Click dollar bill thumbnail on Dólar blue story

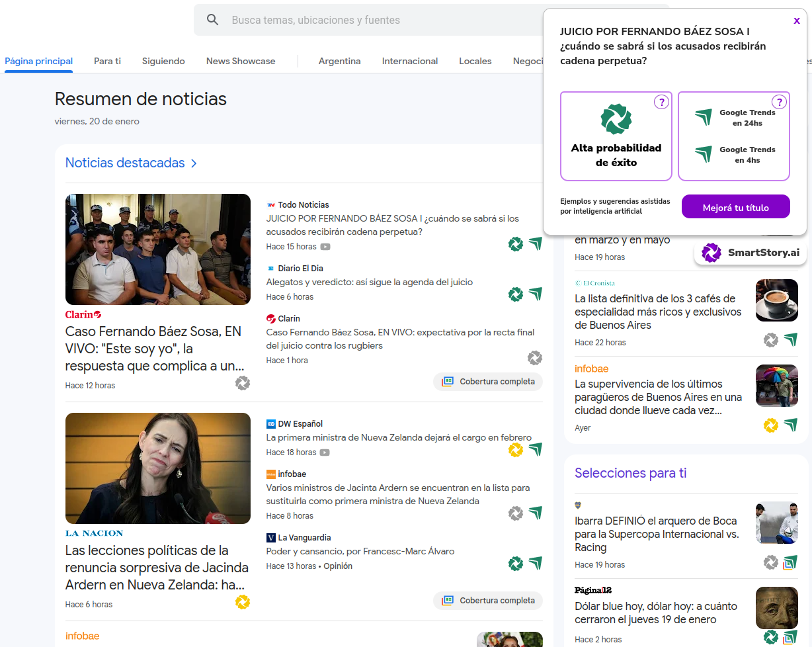click(777, 608)
